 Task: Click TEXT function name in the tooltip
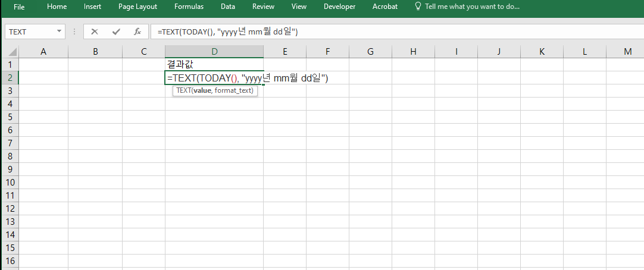pos(183,90)
